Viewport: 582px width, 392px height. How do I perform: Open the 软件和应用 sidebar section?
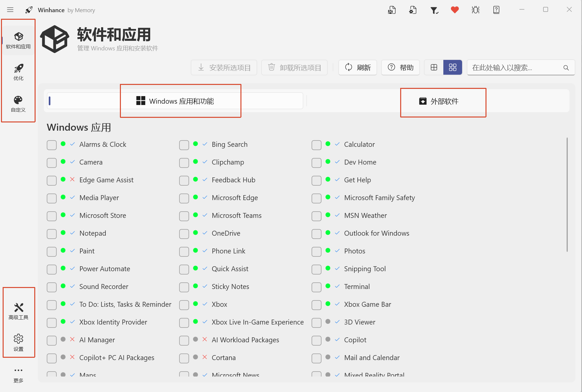[x=18, y=40]
